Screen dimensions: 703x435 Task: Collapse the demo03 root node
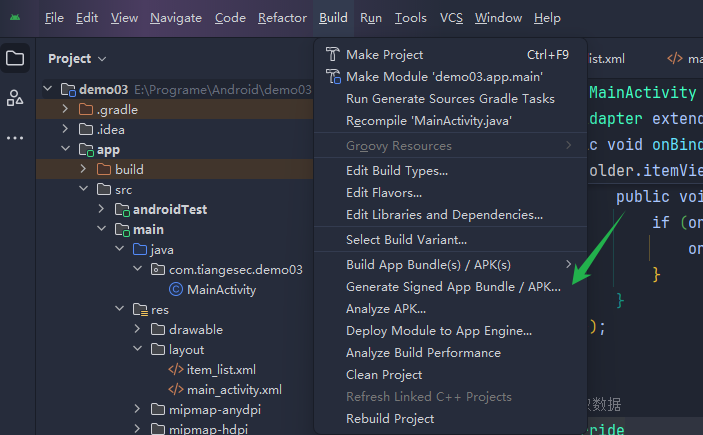[x=48, y=89]
